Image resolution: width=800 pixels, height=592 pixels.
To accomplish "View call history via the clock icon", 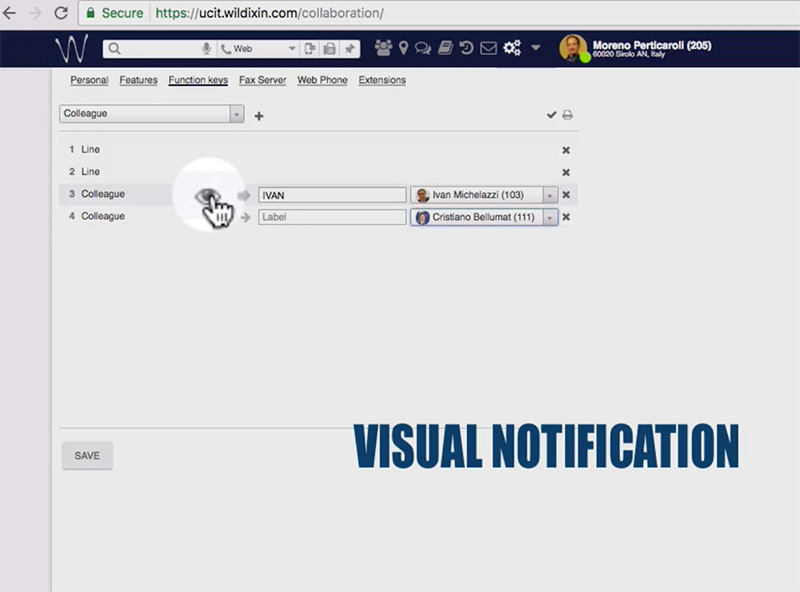I will [467, 47].
